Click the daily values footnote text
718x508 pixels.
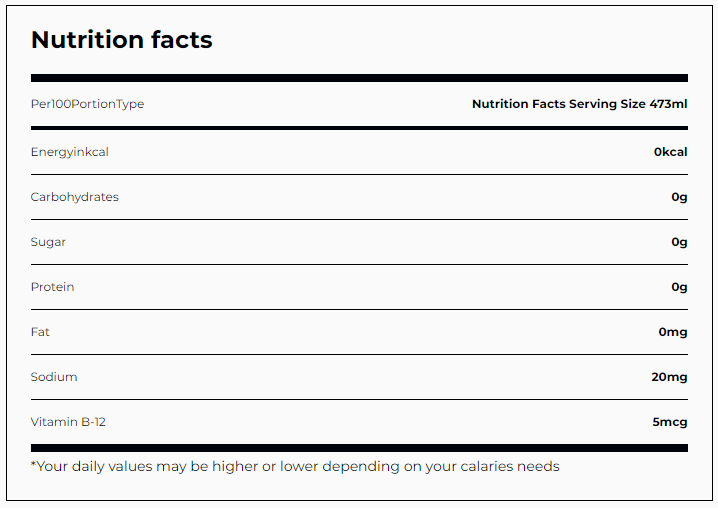pyautogui.click(x=295, y=466)
